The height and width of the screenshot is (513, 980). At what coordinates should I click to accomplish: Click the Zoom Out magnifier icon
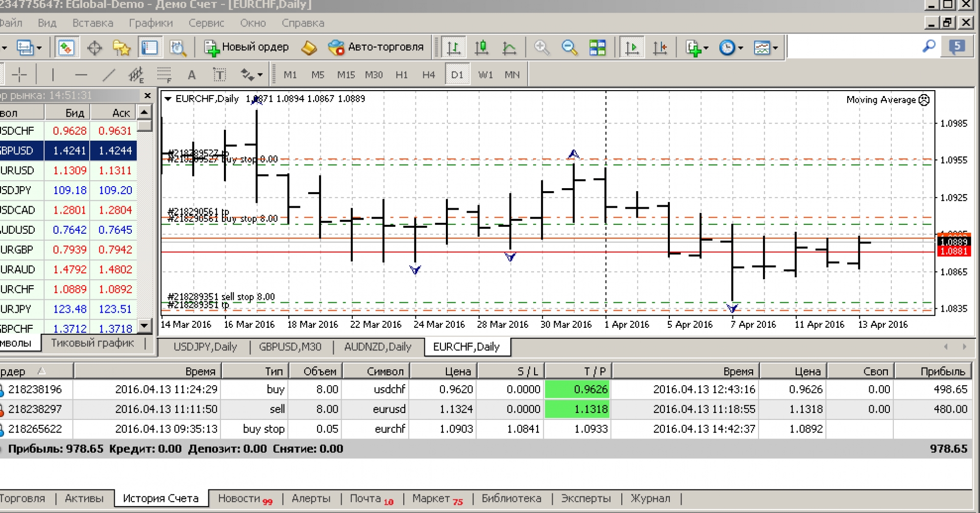(x=569, y=48)
